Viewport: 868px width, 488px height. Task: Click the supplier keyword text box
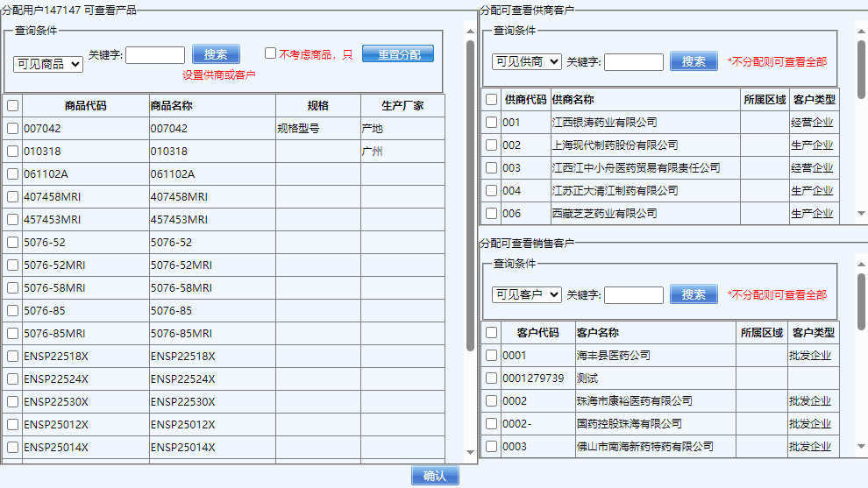634,62
